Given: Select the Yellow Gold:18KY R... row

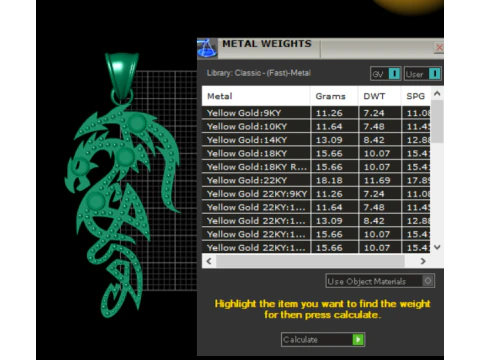Looking at the screenshot, I should [x=316, y=167].
